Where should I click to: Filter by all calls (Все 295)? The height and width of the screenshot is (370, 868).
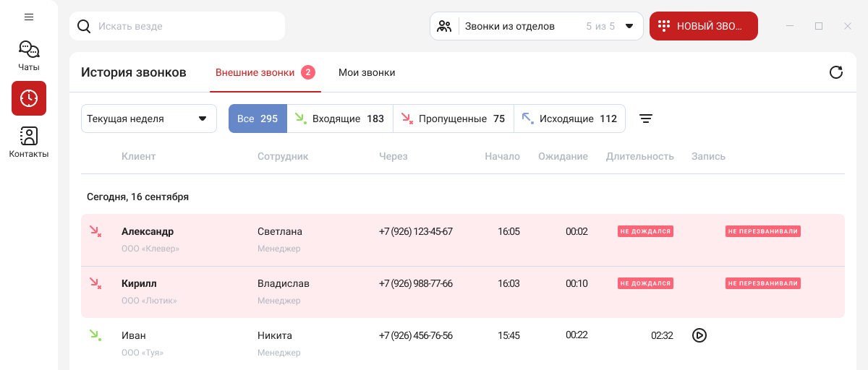tap(258, 119)
